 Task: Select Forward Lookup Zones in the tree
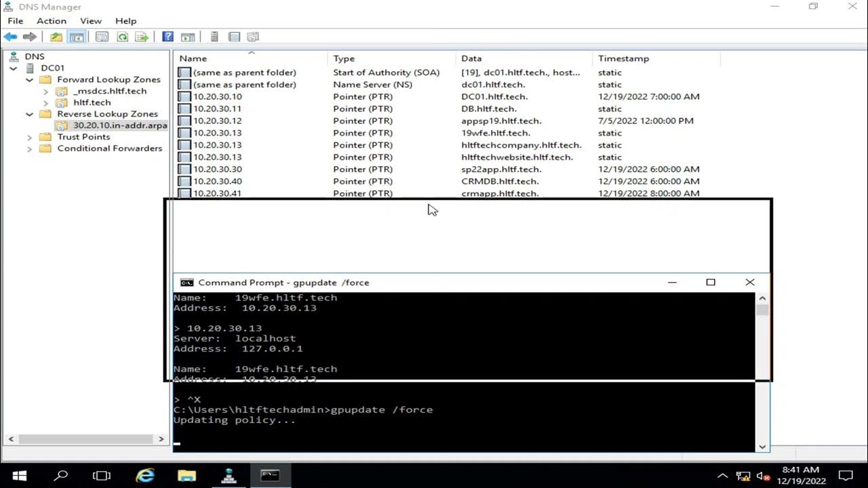point(108,79)
